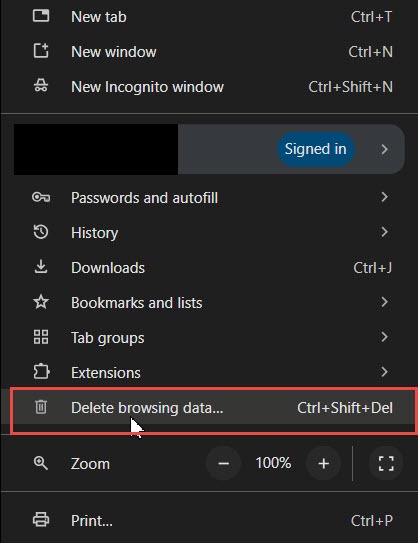This screenshot has height=543, width=418.
Task: Increase zoom with the plus button
Action: tap(323, 463)
